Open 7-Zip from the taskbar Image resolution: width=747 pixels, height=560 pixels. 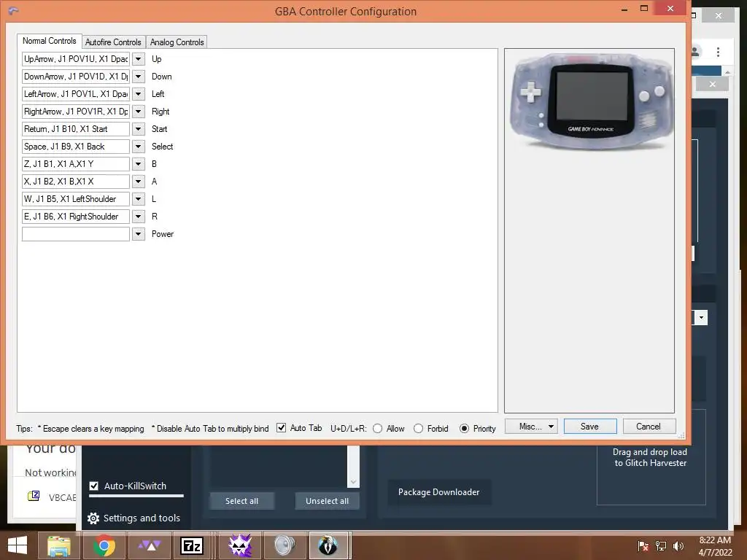click(x=192, y=545)
